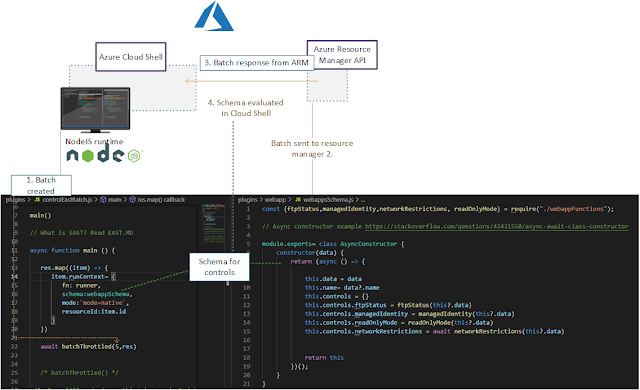The image size is (640, 390).
Task: Select the webapp breadcrumb in right editor
Action: click(x=275, y=199)
